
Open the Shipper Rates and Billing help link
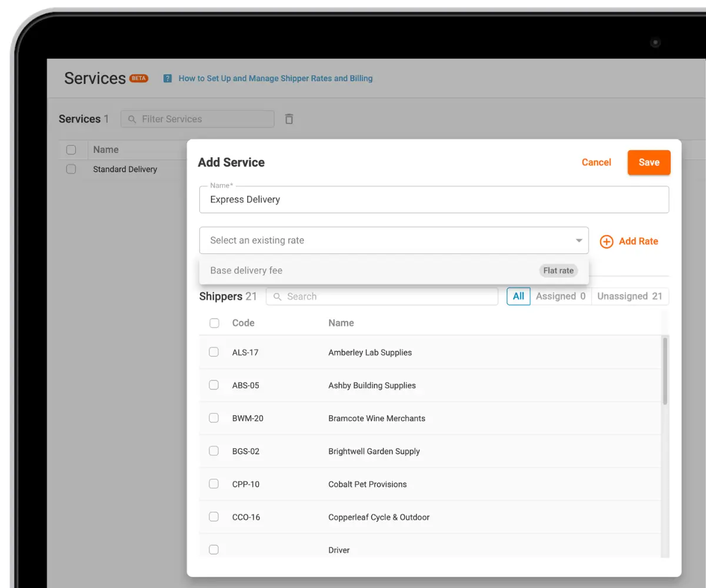(275, 78)
